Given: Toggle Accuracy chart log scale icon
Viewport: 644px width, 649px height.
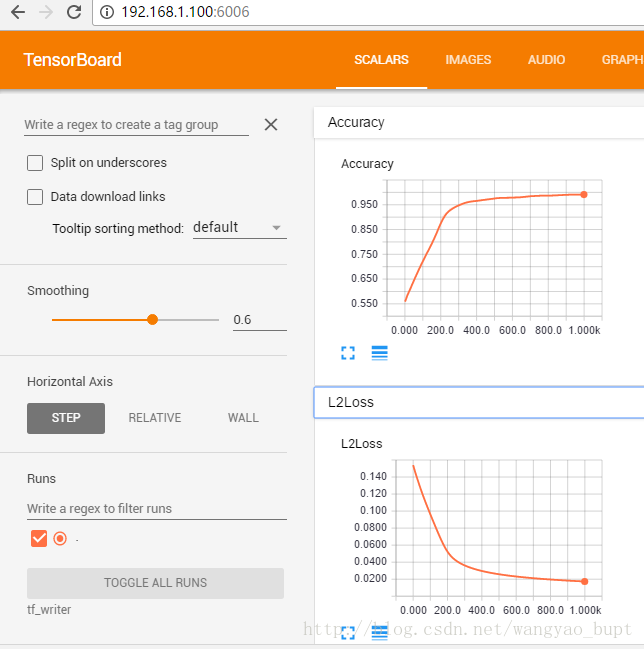Looking at the screenshot, I should tap(380, 353).
